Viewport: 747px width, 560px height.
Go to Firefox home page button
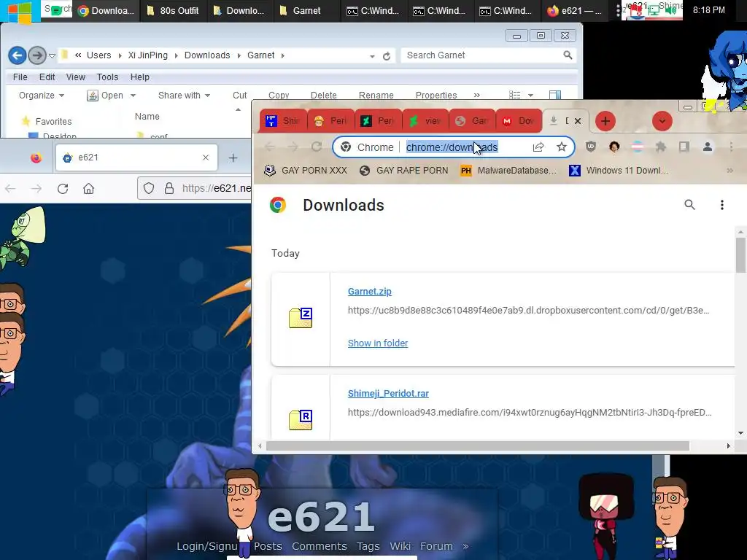88,189
